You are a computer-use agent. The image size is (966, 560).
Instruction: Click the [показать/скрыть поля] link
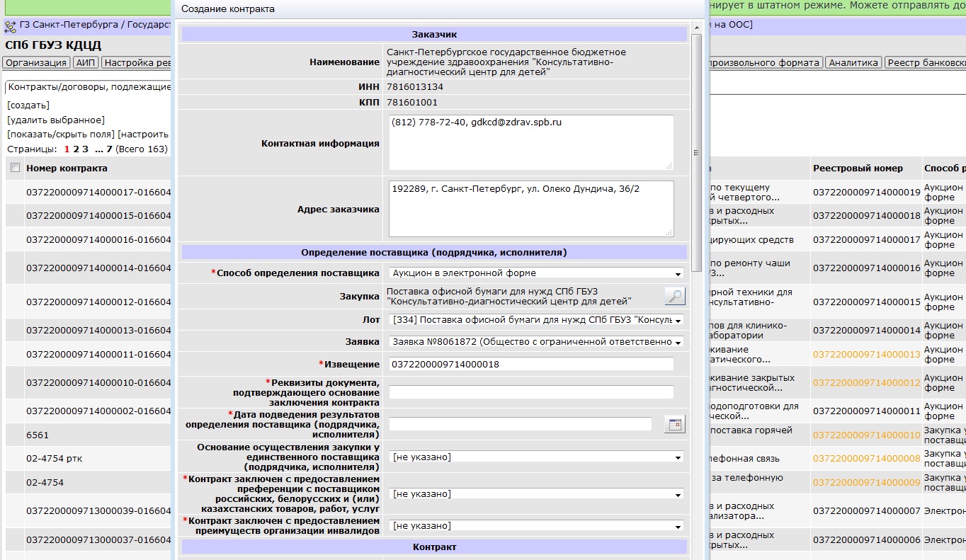tap(61, 134)
